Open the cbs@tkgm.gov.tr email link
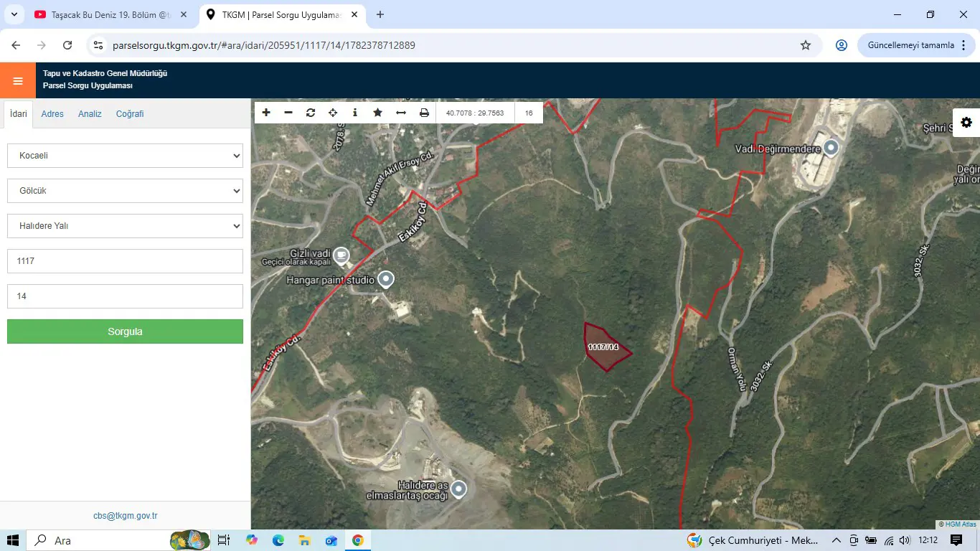 (x=126, y=516)
